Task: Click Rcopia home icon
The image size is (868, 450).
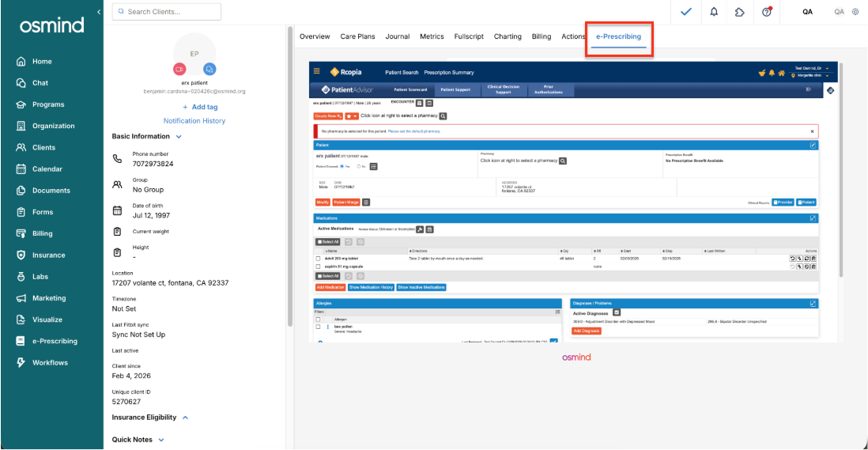Action: point(782,73)
